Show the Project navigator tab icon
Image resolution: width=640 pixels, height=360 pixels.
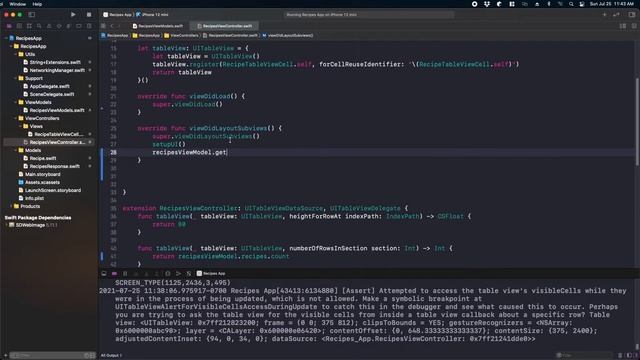(x=9, y=26)
